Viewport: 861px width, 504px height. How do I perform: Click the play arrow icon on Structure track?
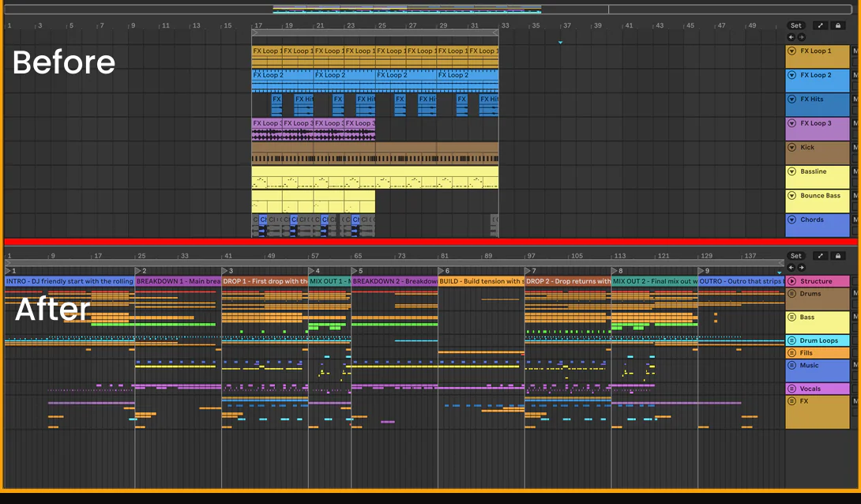791,281
